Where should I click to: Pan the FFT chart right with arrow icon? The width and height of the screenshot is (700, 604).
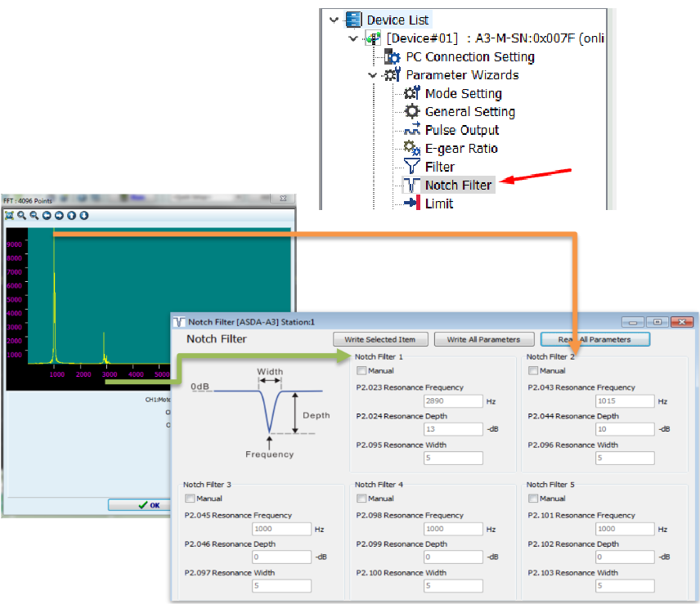click(59, 216)
